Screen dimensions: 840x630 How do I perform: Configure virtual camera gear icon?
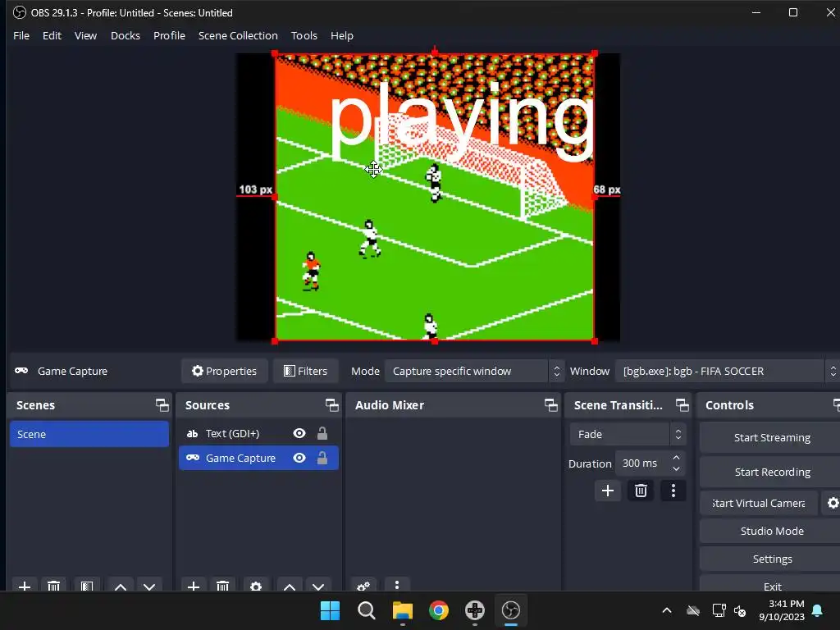(x=833, y=503)
